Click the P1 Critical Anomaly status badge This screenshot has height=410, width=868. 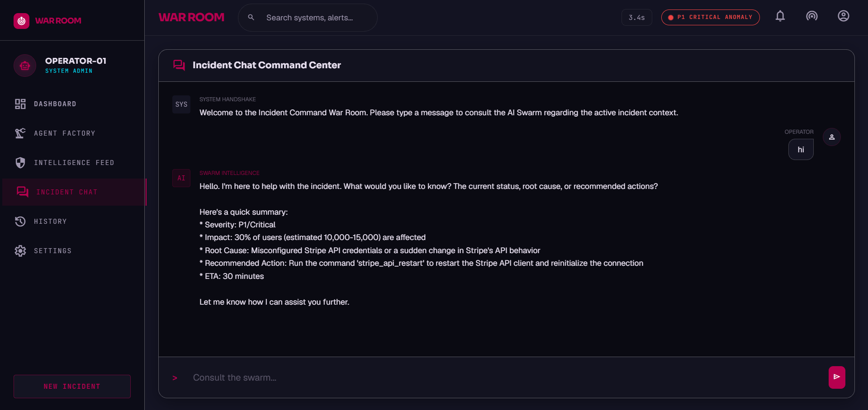tap(710, 17)
